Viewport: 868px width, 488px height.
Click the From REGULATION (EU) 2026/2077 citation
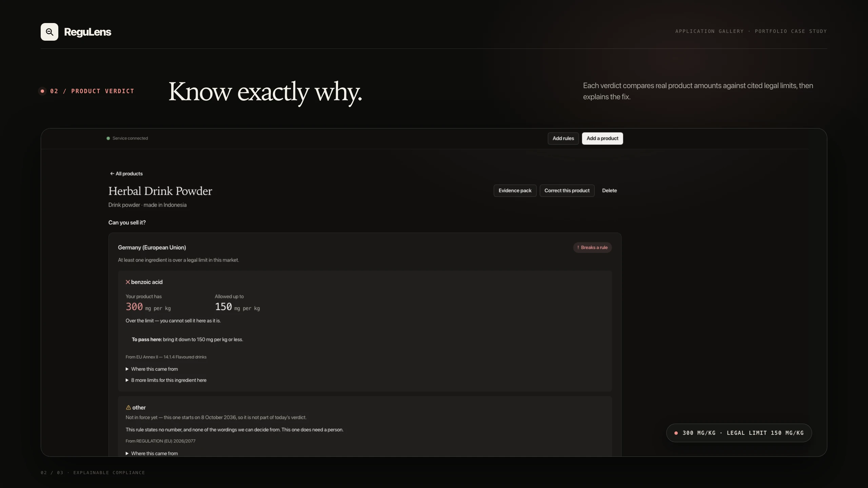point(160,441)
